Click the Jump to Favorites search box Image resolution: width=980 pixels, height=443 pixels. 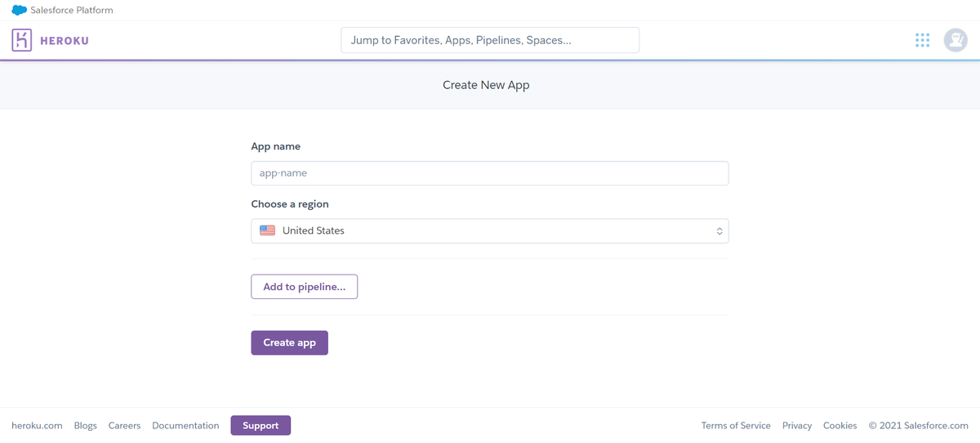490,40
